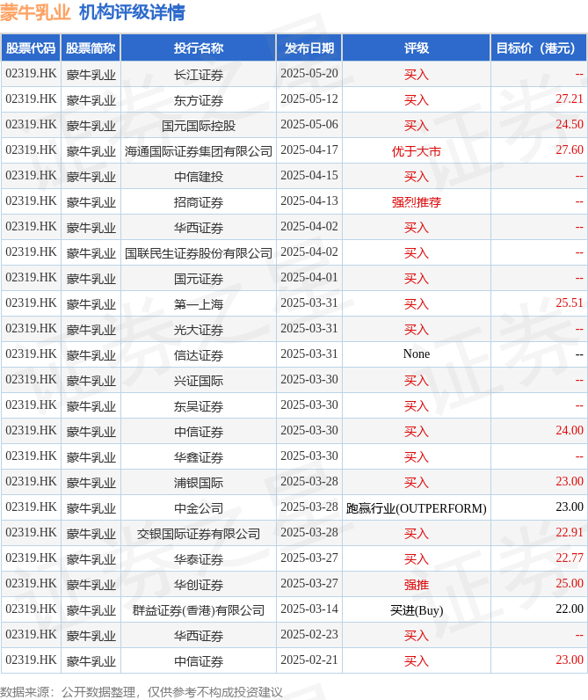Select the 光大证券 cell
The image size is (588, 700).
(x=199, y=330)
